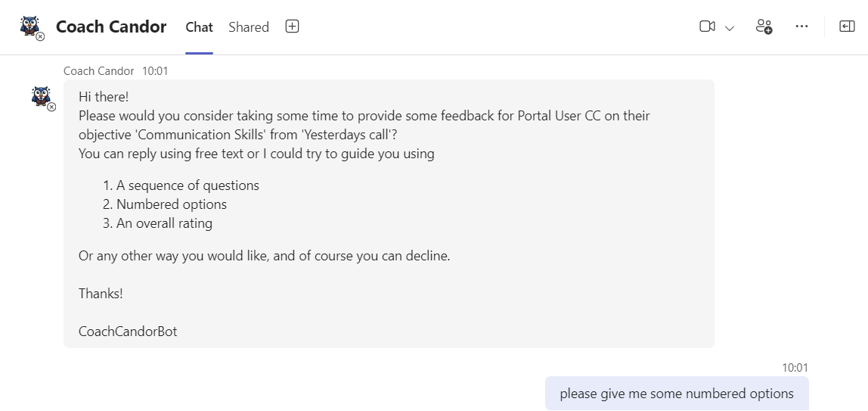Click the sent message 10:01 timestamp
This screenshot has height=411, width=868.
point(795,367)
